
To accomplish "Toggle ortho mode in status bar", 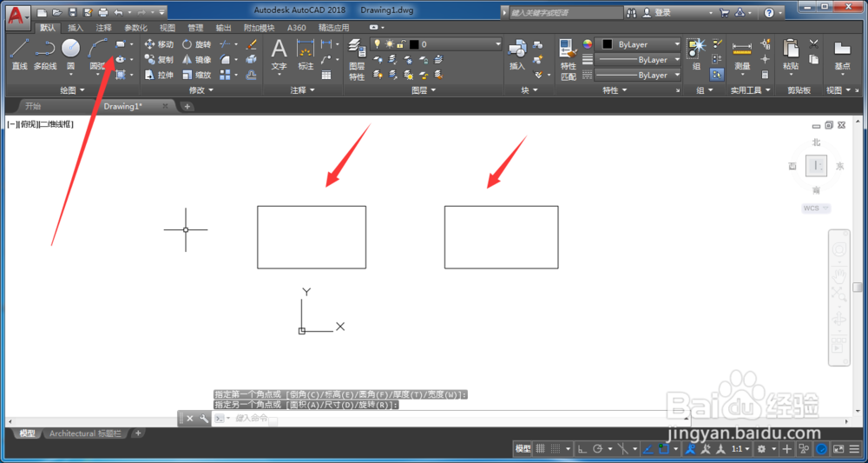I will coord(582,448).
